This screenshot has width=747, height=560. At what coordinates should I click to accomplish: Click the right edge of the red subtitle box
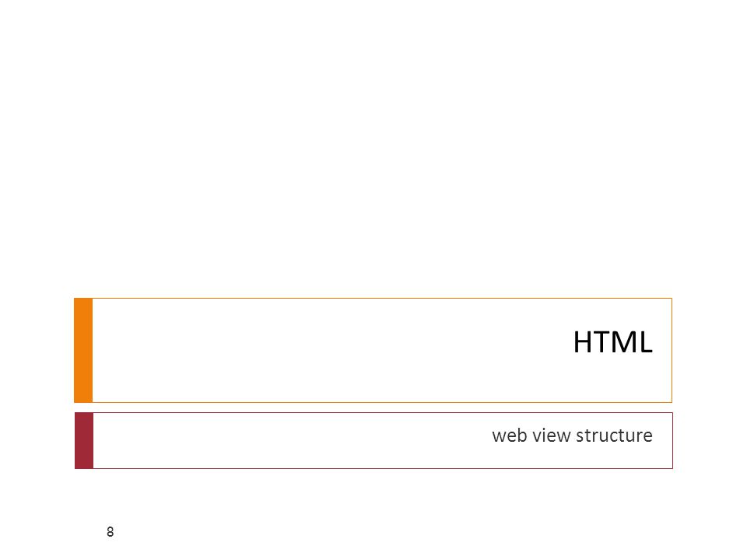(x=672, y=440)
